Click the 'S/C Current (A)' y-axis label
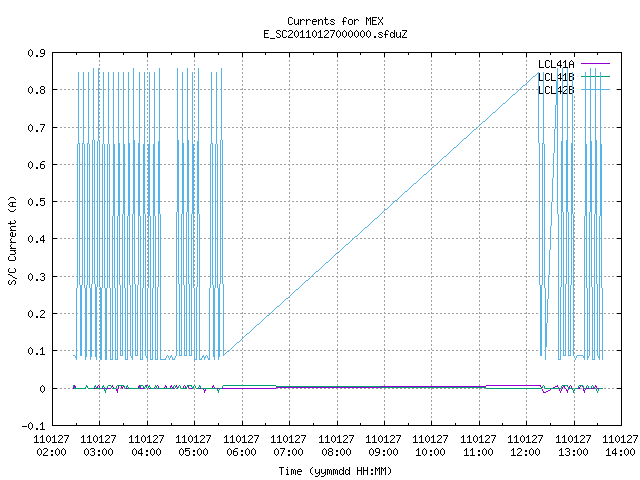This screenshot has width=640, height=480. (13, 241)
